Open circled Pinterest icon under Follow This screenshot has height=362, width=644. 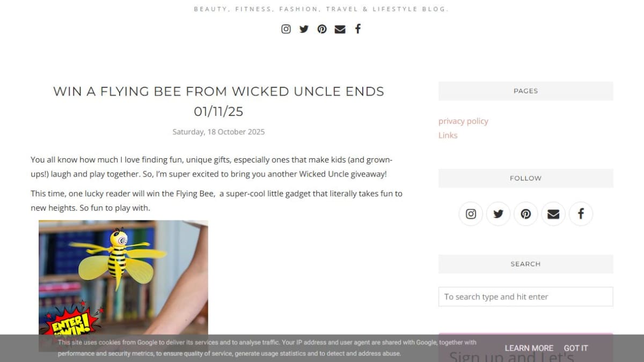526,214
